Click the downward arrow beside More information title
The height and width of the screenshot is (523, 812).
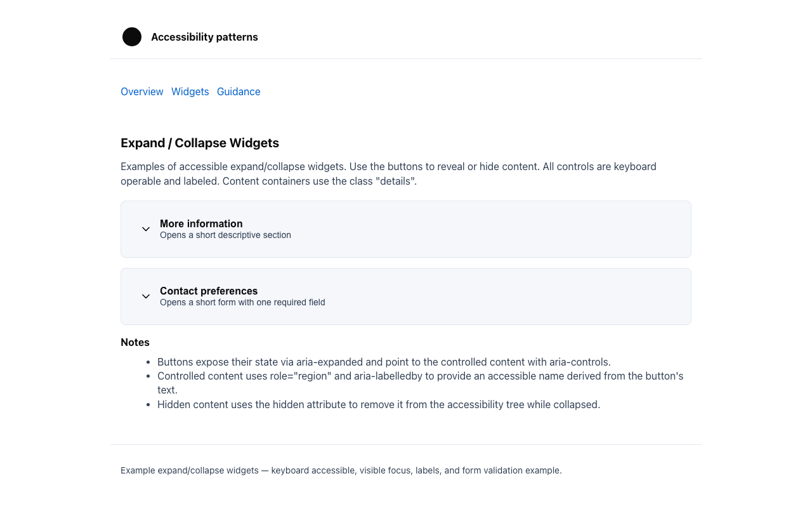(x=145, y=229)
